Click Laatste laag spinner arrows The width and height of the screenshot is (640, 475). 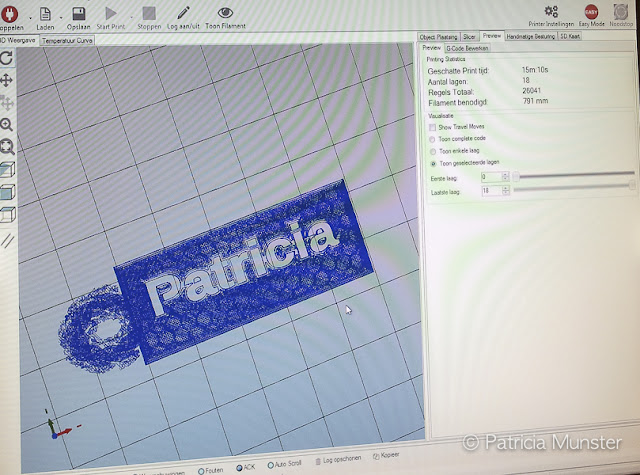[506, 190]
